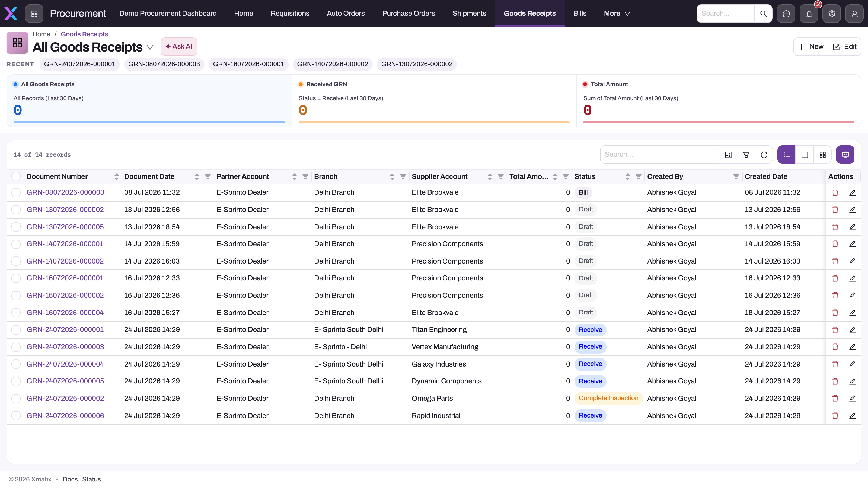
Task: Open Home breadcrumb link
Action: coord(41,34)
